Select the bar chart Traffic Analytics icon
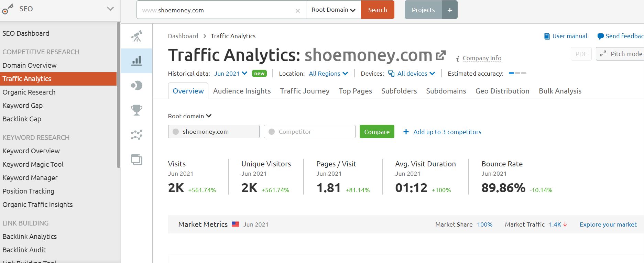The height and width of the screenshot is (263, 644). coord(137,61)
